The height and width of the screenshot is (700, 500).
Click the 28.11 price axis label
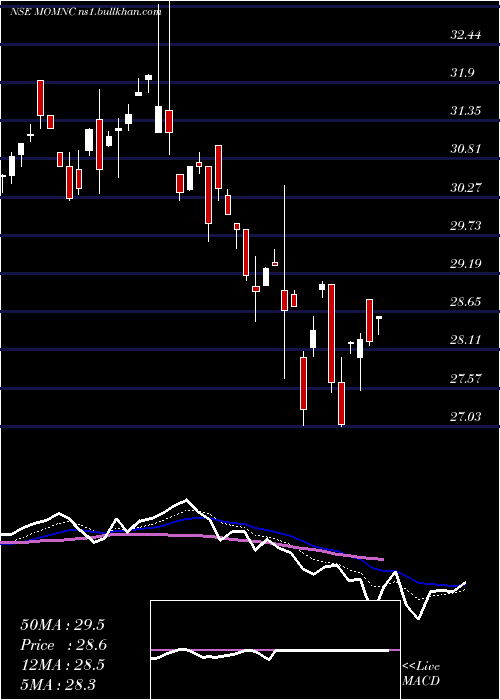click(x=466, y=341)
